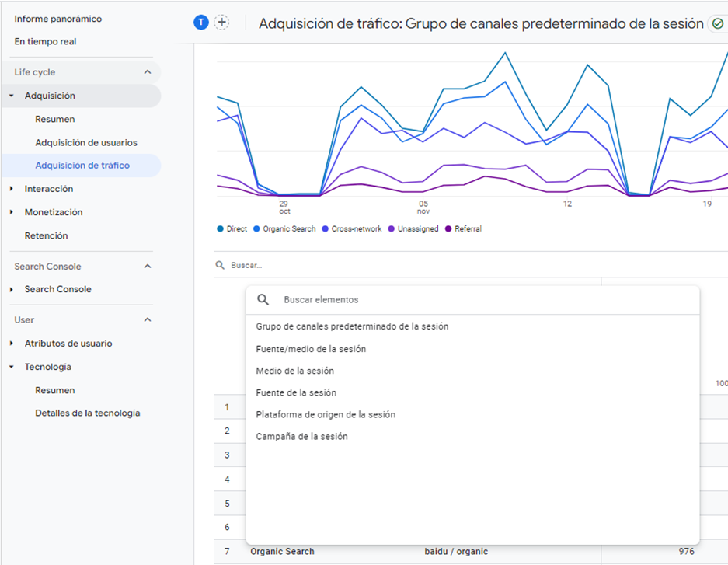This screenshot has height=565, width=728.
Task: Select Fuente/medio de la sesión option
Action: [x=311, y=349]
